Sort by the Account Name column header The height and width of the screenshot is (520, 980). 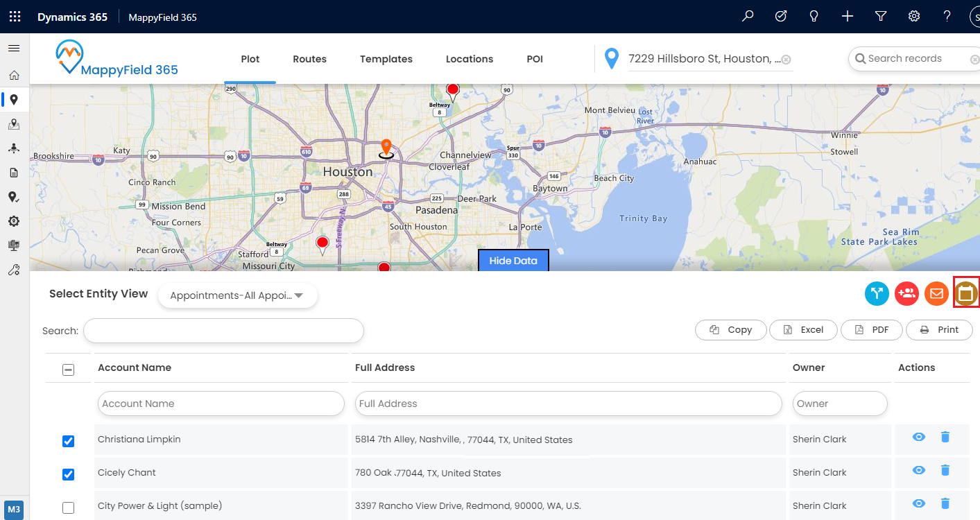pos(135,367)
